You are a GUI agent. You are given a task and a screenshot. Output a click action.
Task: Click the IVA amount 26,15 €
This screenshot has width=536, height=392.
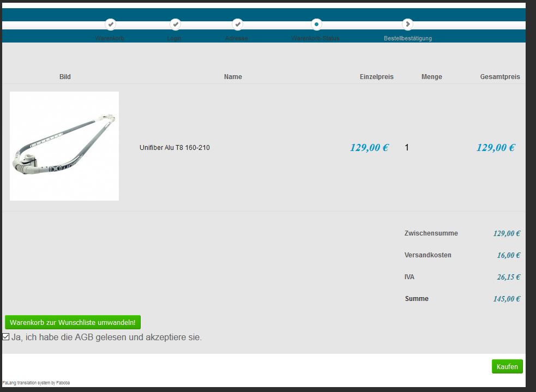[x=509, y=277]
